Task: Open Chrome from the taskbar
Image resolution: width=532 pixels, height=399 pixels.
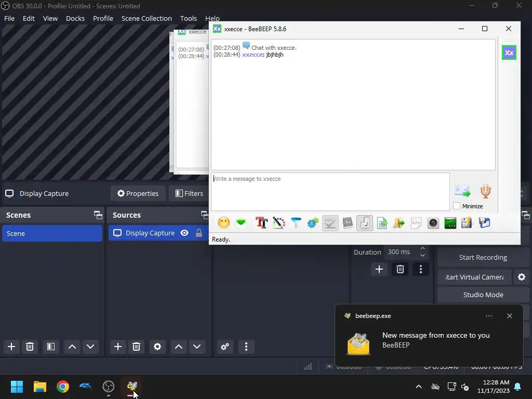Action: [x=63, y=387]
